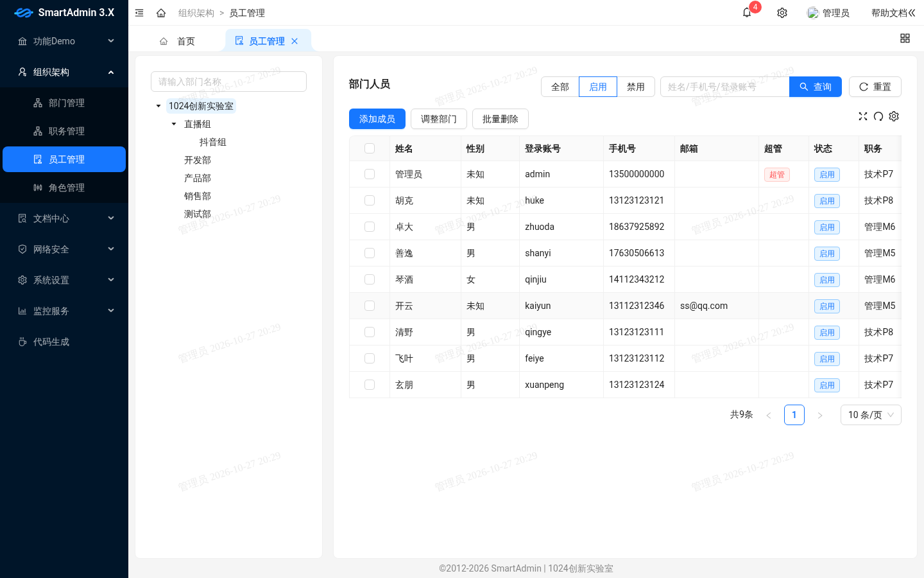Switch to the 首页 tab

point(177,41)
